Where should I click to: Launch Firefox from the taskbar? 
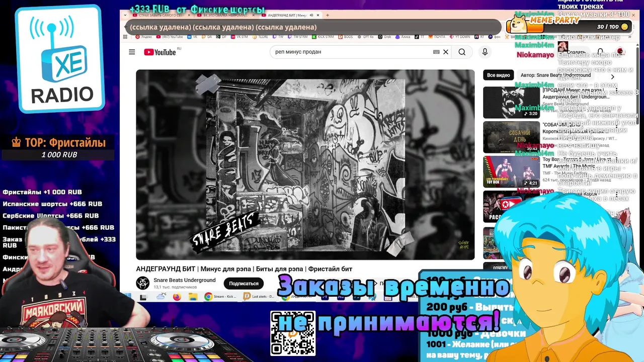(x=177, y=297)
